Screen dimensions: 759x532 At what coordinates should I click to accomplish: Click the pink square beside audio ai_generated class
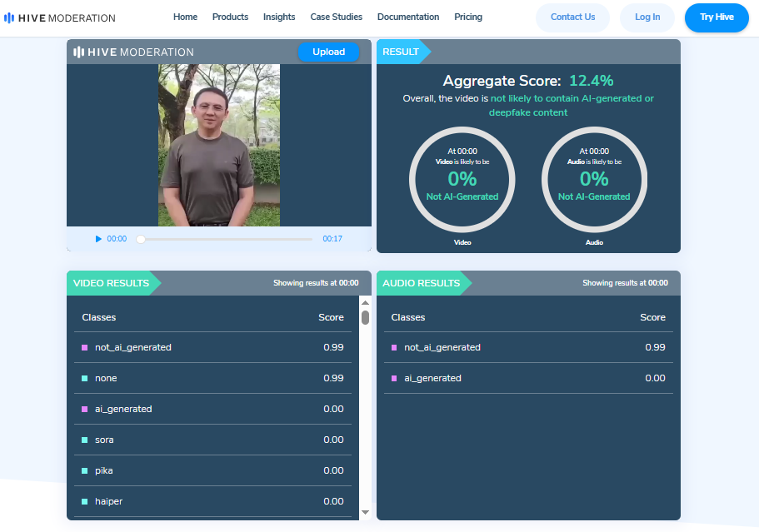[x=394, y=378]
